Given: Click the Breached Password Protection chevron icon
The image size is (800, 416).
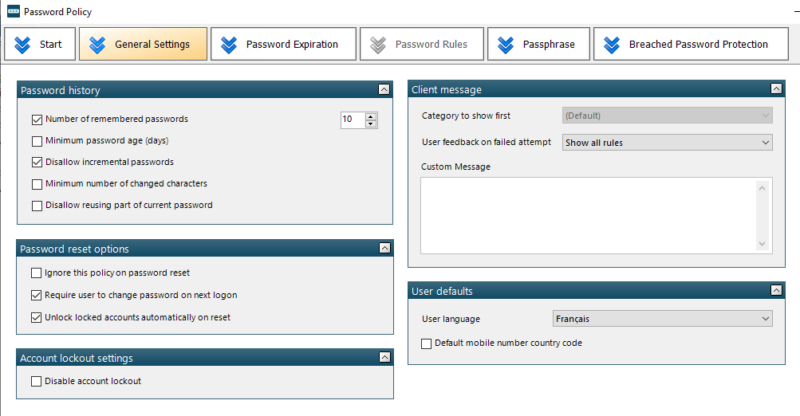Looking at the screenshot, I should (x=611, y=44).
